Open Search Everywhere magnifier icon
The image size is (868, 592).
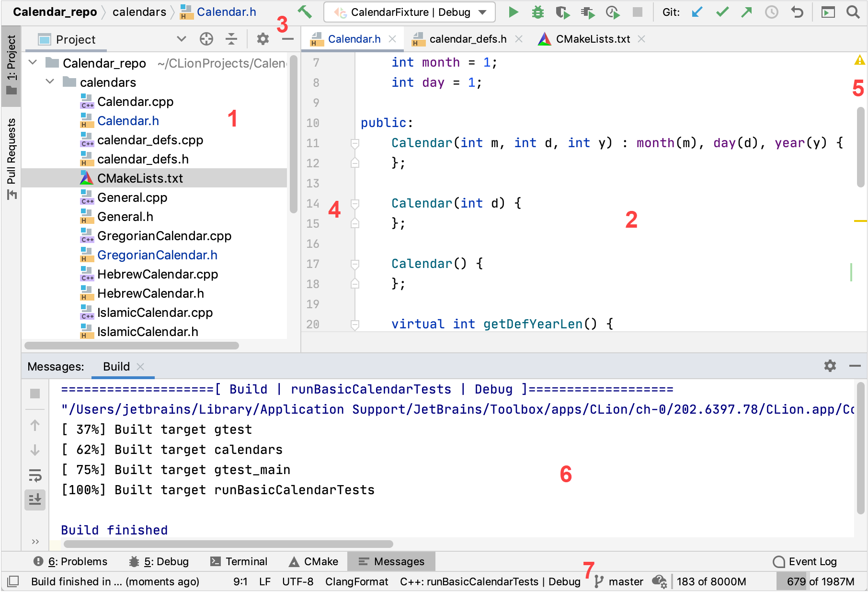click(x=853, y=12)
